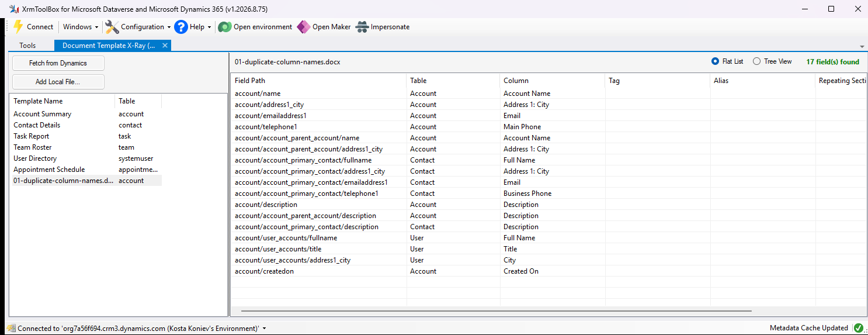
Task: Click the Open Maker diamond icon
Action: (303, 27)
